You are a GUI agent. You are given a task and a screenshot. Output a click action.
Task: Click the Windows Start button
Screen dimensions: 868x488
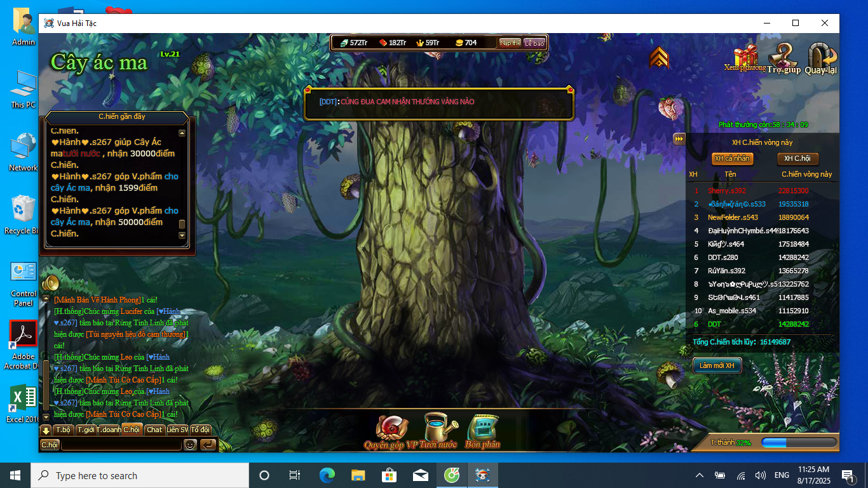click(x=15, y=475)
